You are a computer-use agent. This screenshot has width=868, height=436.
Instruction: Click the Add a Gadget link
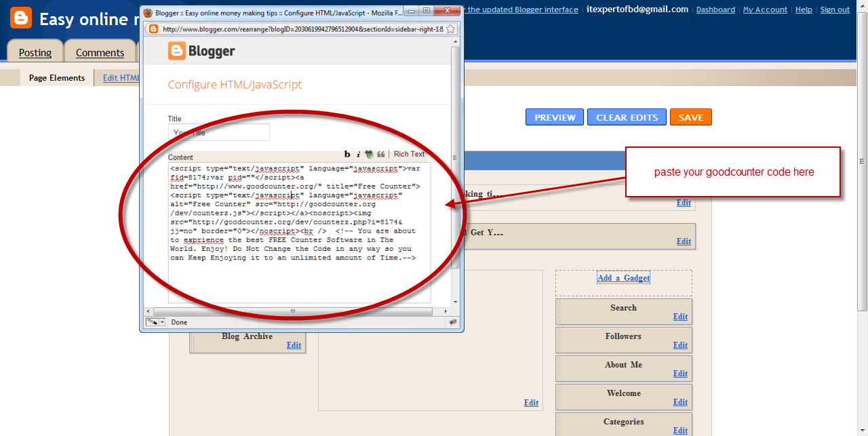(x=624, y=277)
